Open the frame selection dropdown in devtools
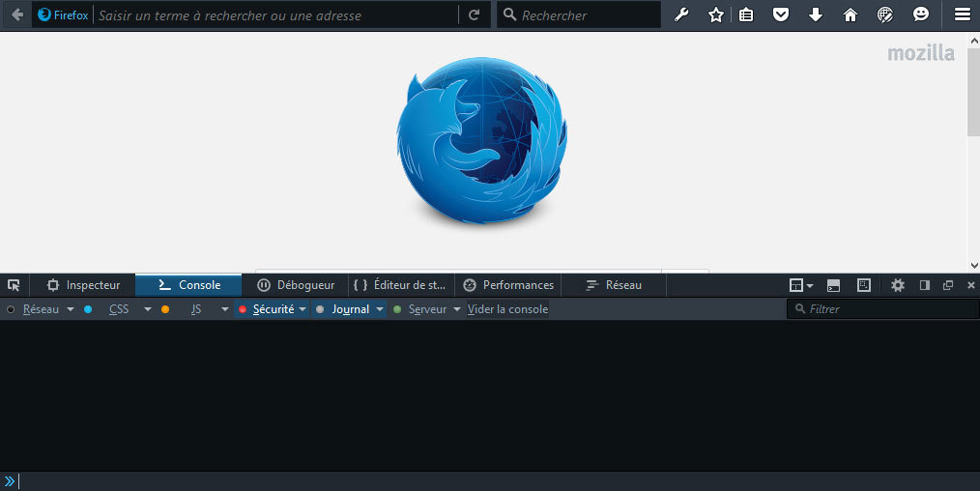 click(x=801, y=285)
